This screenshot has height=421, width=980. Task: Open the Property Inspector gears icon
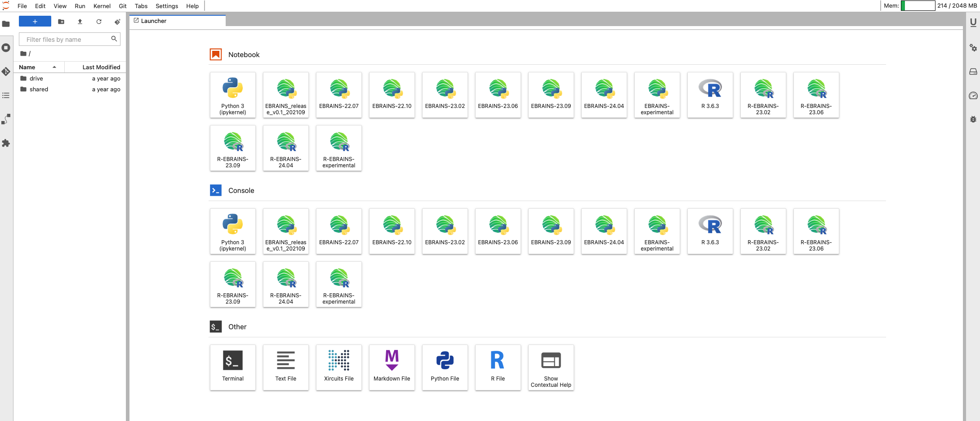click(x=973, y=48)
